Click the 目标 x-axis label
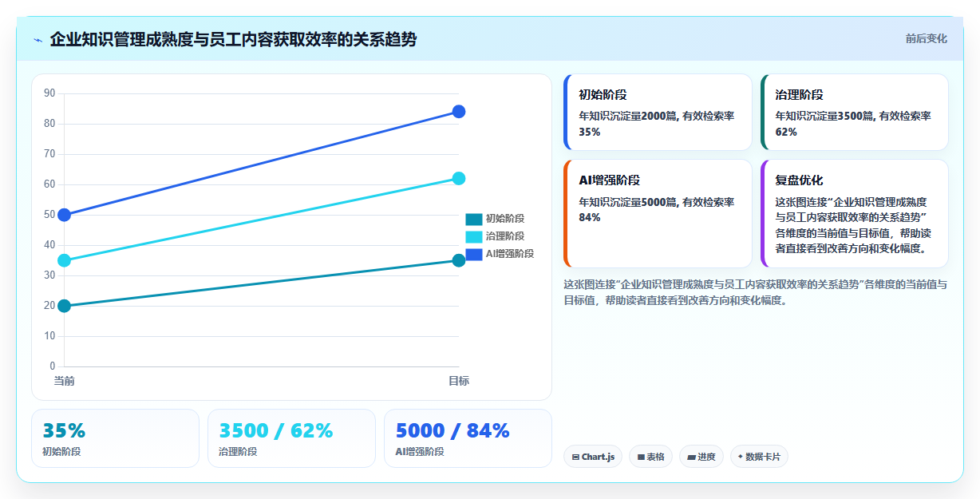 [459, 381]
